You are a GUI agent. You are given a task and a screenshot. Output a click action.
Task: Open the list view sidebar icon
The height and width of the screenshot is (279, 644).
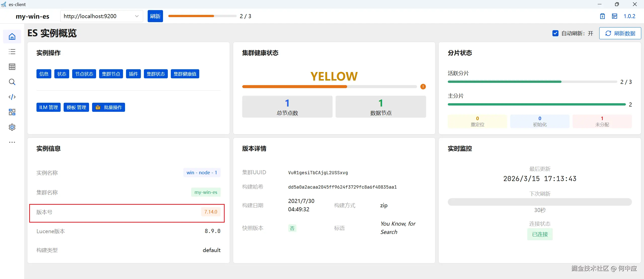[12, 52]
